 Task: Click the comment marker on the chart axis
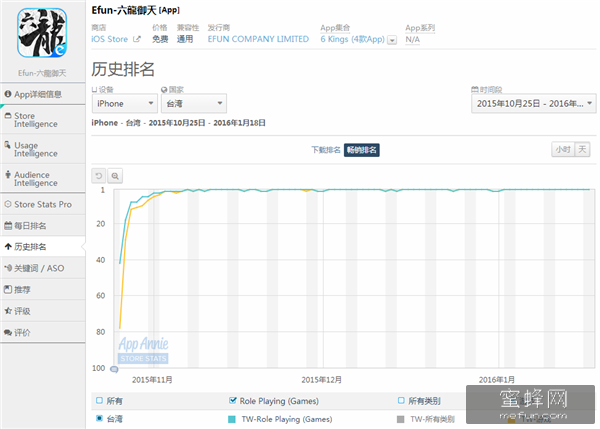[114, 369]
